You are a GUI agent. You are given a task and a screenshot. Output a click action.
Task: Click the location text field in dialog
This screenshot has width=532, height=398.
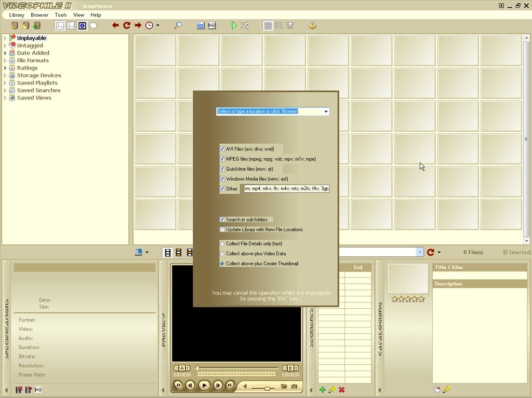(x=270, y=112)
